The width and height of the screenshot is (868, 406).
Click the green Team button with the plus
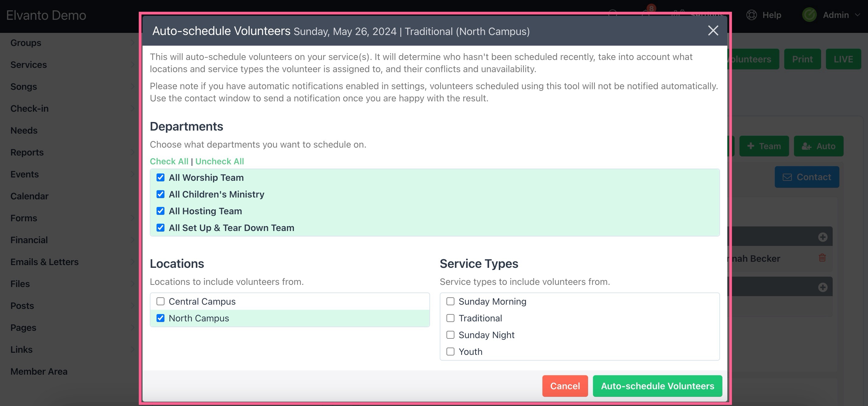[x=764, y=146]
